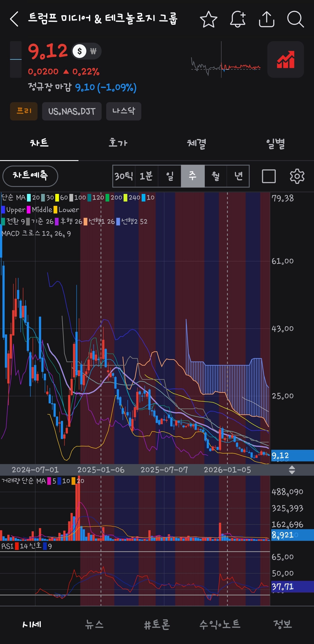
Task: Go to the 시세 bottom tab
Action: (32, 624)
